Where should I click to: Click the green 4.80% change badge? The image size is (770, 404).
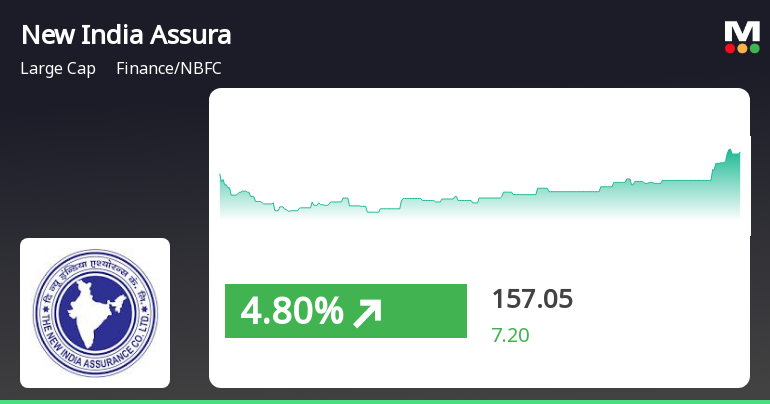346,312
